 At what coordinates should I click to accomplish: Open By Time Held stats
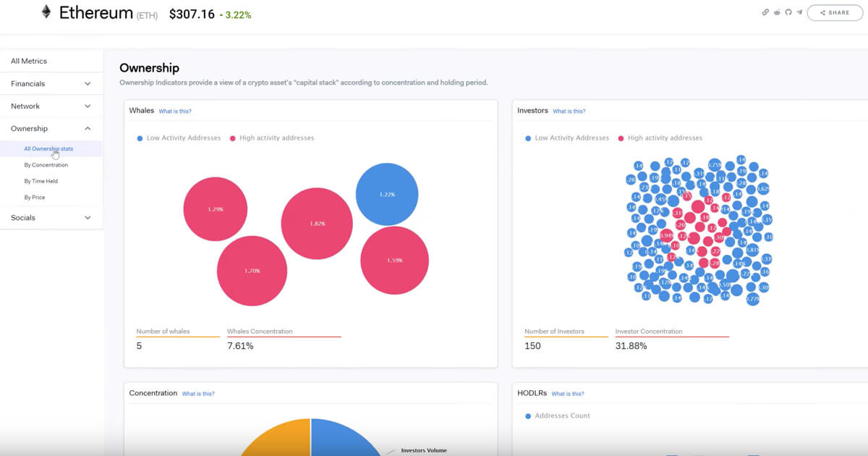pos(41,181)
